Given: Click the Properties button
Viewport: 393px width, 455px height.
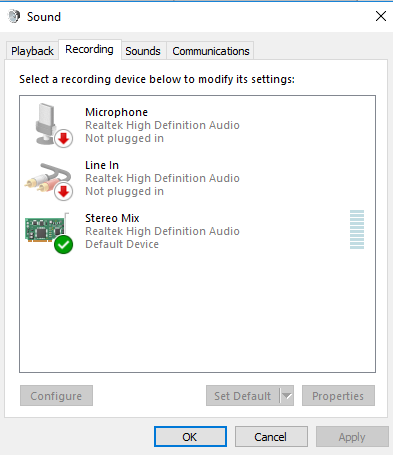Looking at the screenshot, I should 338,396.
